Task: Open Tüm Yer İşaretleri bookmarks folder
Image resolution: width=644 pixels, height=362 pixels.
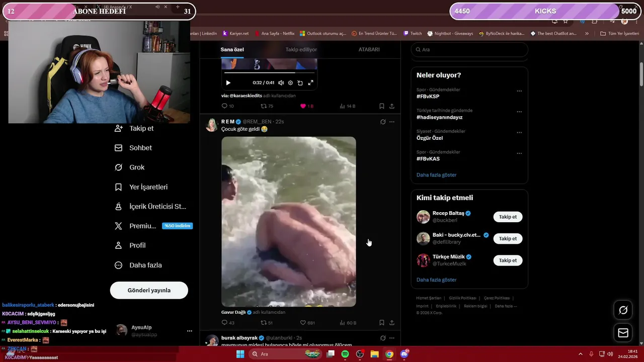Action: 619,34
